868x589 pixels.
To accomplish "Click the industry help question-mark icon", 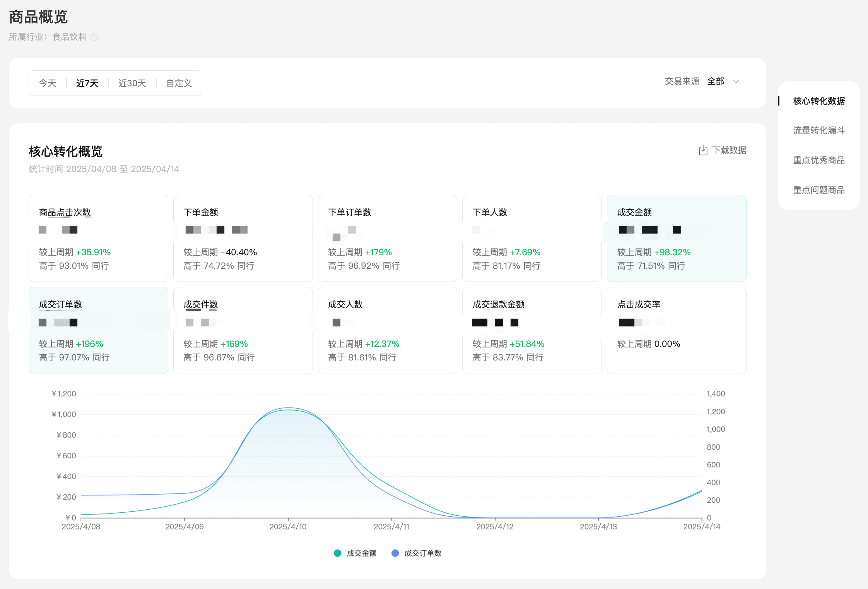I will pos(94,37).
